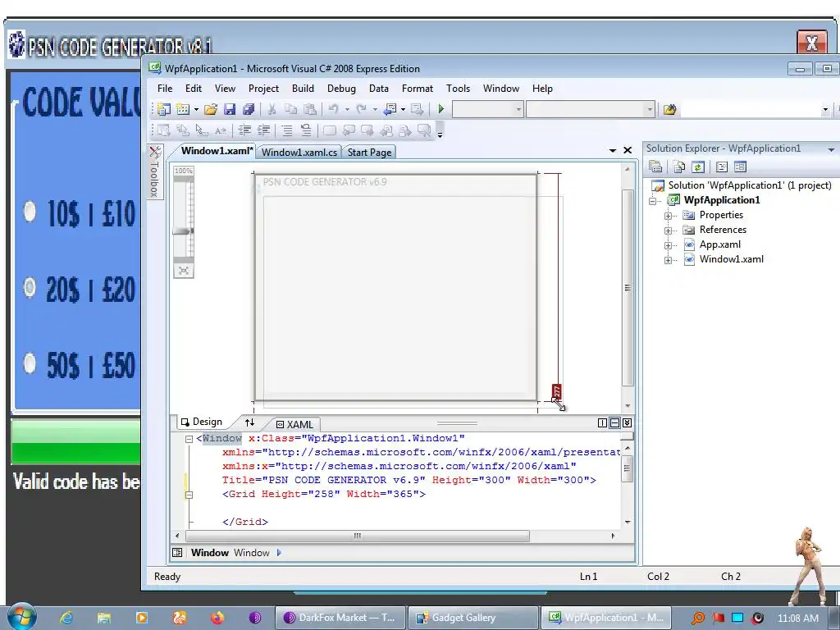
Task: Click the Undo arrow icon
Action: [x=333, y=109]
